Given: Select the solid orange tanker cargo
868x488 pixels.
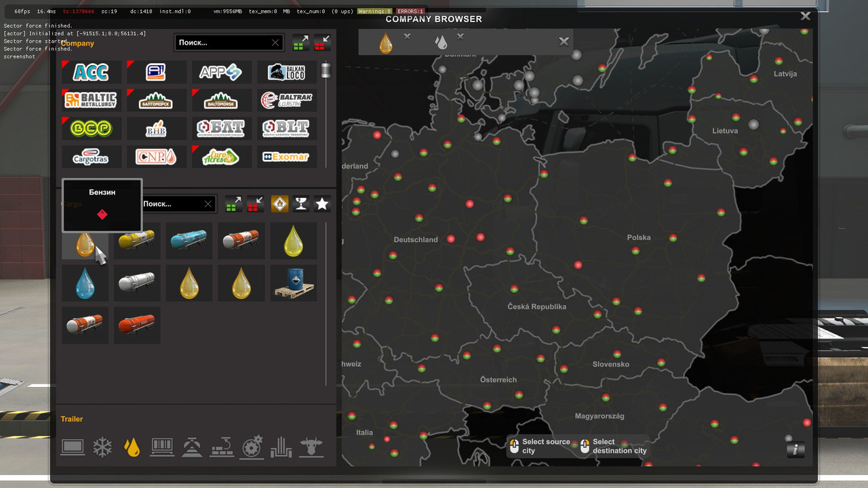Looking at the screenshot, I should click(137, 325).
